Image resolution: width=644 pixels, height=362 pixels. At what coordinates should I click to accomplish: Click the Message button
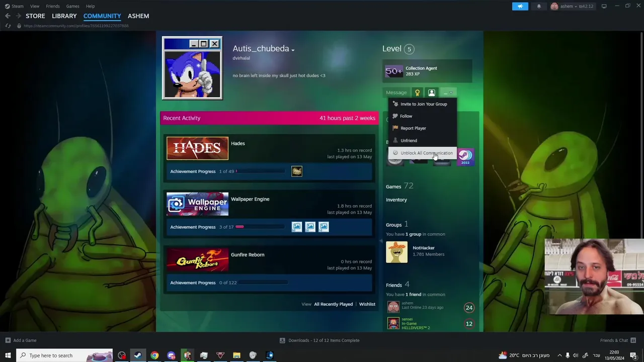pyautogui.click(x=396, y=93)
